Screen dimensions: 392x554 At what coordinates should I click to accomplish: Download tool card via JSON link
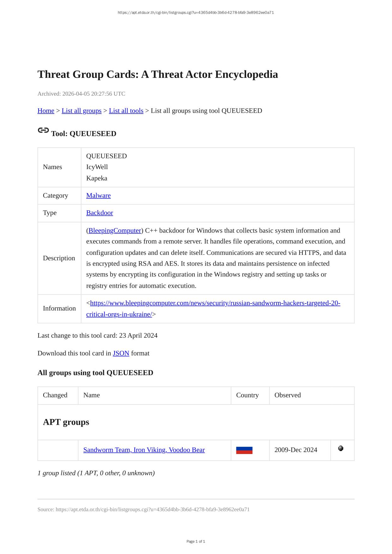[x=121, y=353]
